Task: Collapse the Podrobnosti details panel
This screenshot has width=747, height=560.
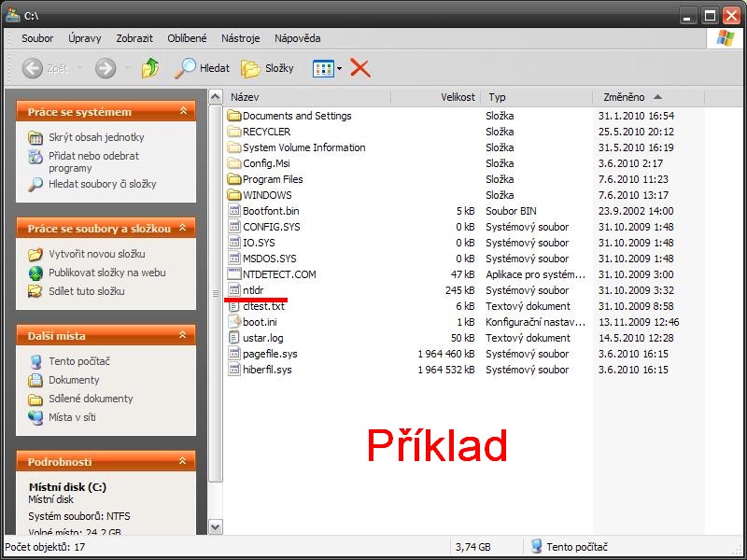Action: [183, 462]
